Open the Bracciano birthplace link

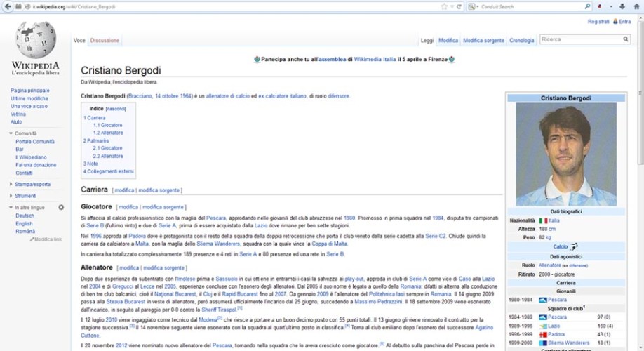140,96
